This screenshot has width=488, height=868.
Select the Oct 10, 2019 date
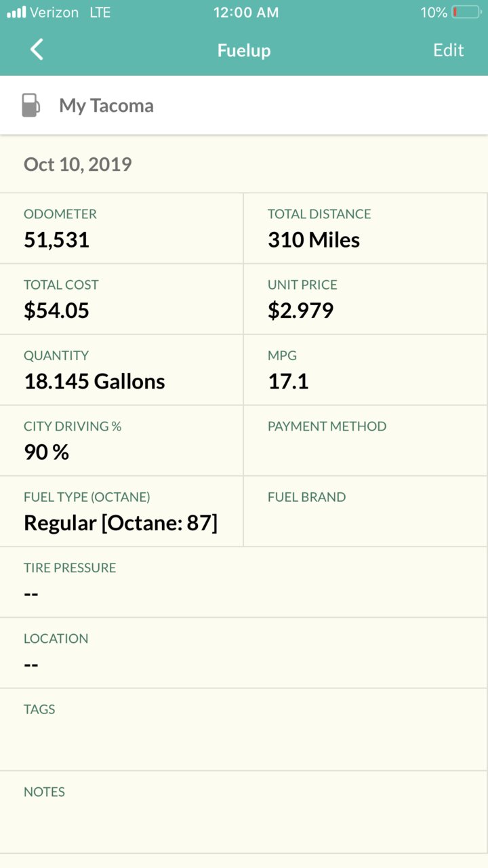point(78,164)
